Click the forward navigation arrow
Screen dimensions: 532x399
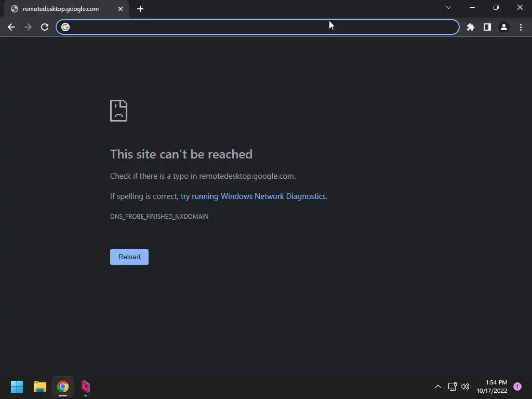(x=28, y=27)
